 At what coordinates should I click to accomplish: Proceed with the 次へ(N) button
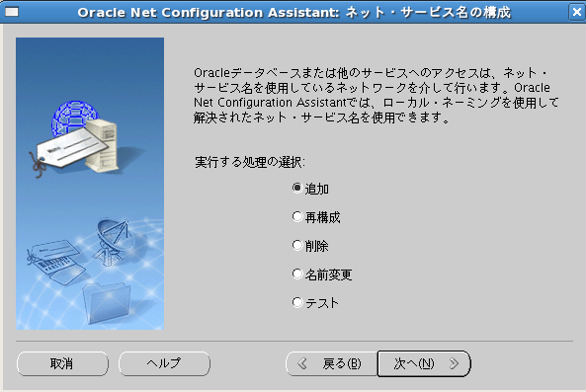point(424,363)
